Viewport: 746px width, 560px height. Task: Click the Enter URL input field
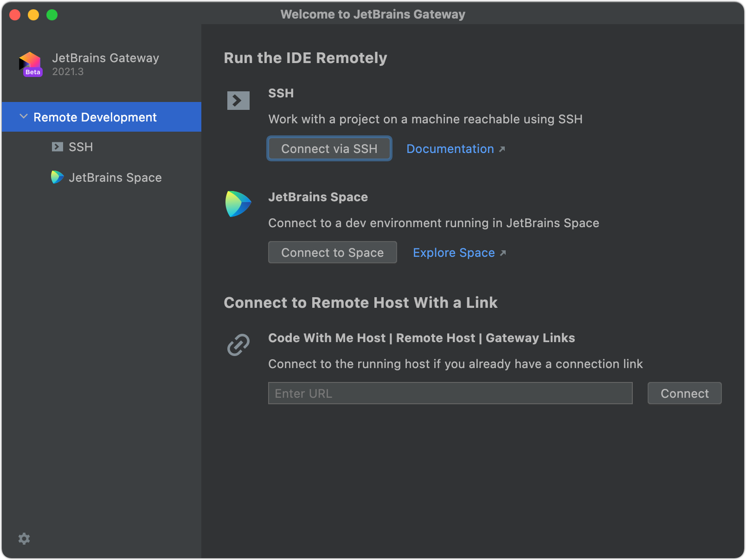tap(450, 393)
